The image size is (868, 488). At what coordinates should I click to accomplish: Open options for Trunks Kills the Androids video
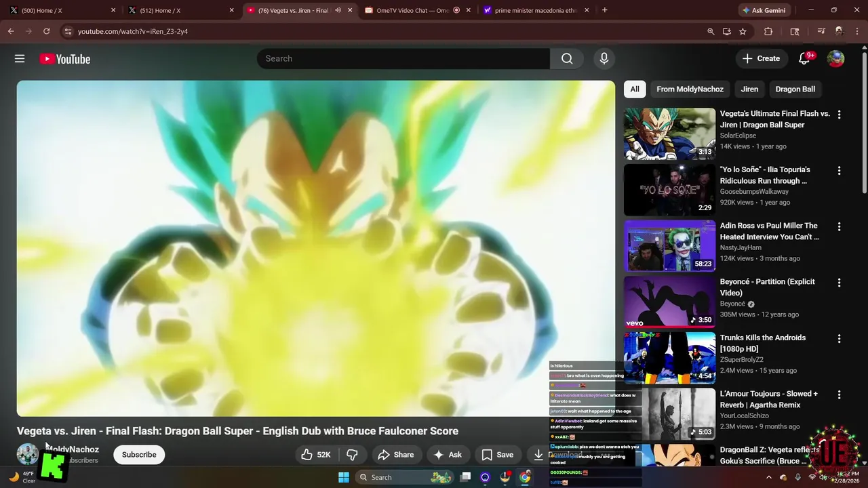839,338
